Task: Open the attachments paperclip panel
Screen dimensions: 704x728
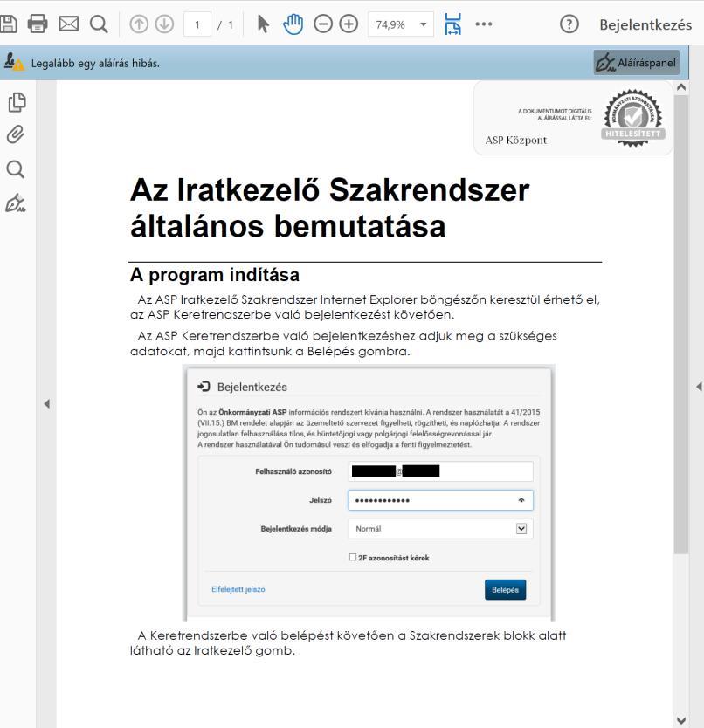Action: 16,134
